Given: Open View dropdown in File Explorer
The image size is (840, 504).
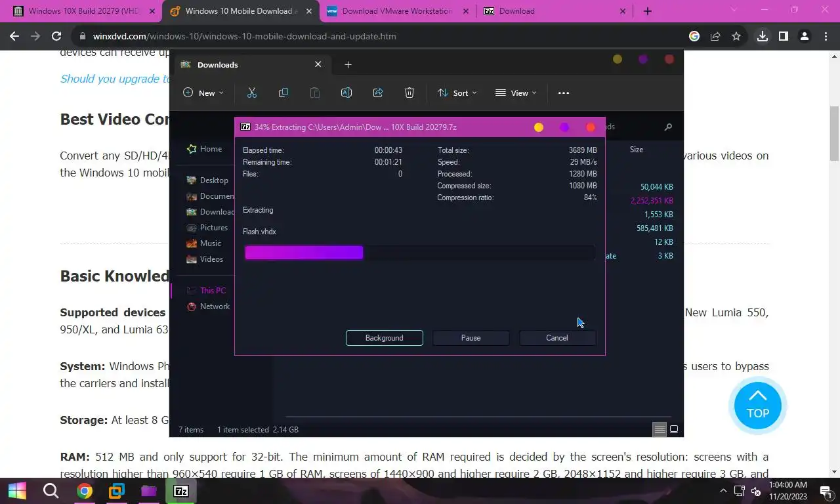Looking at the screenshot, I should [516, 93].
